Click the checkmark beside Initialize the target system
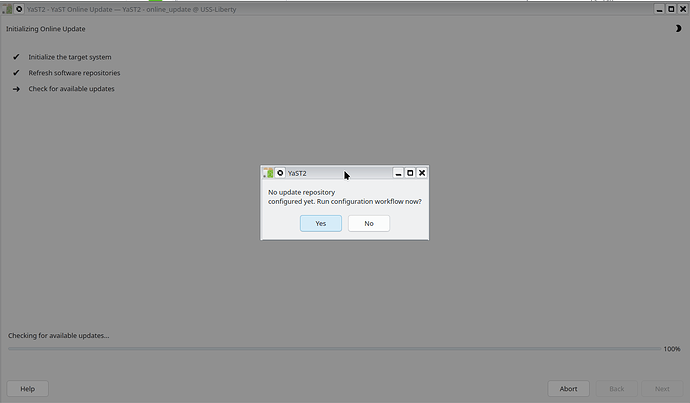 click(x=16, y=57)
